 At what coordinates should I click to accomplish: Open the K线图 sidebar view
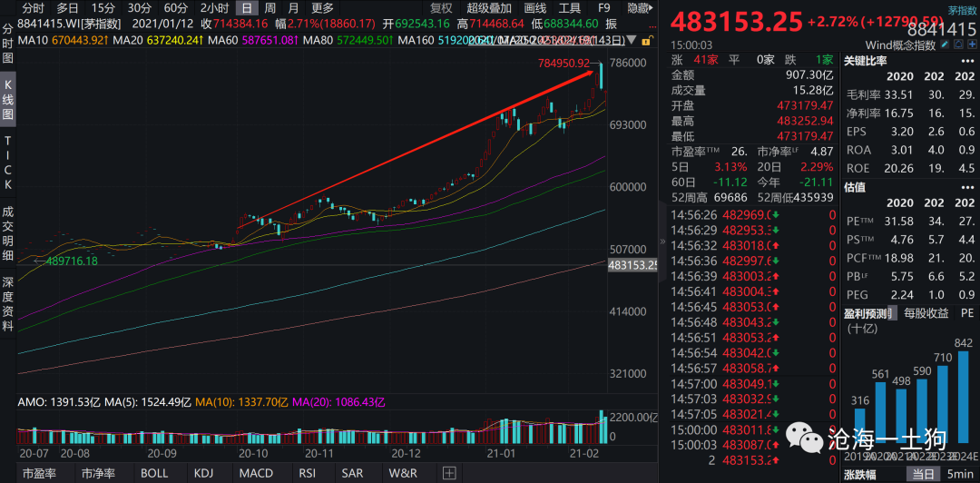point(8,100)
